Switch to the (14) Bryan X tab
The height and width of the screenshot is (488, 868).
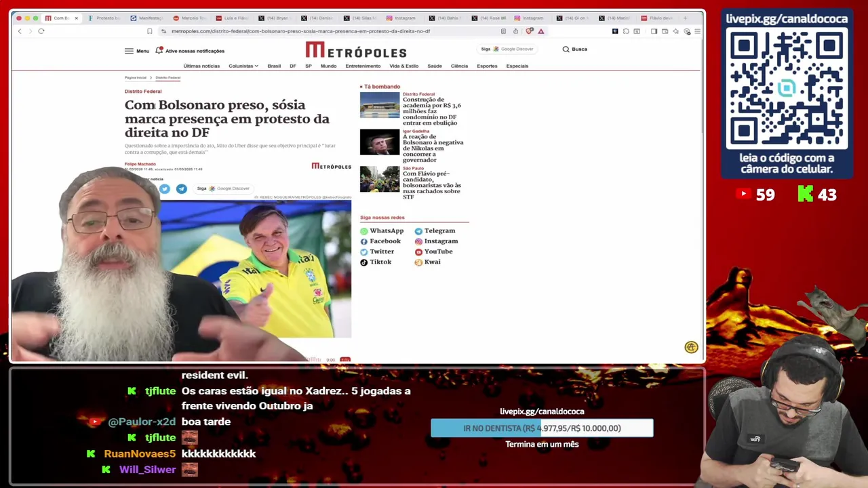tap(275, 18)
